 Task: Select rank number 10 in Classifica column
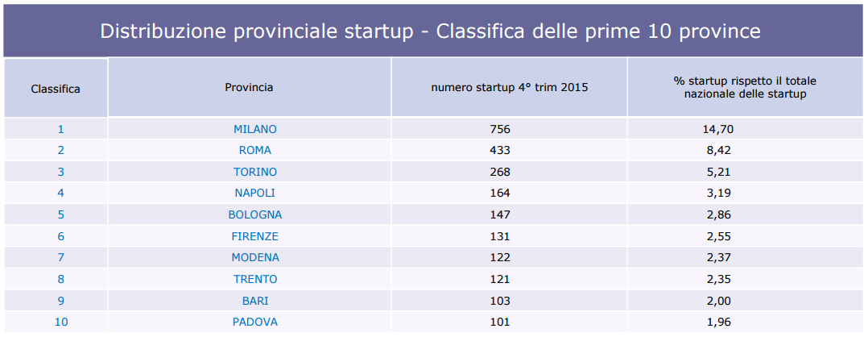60,322
